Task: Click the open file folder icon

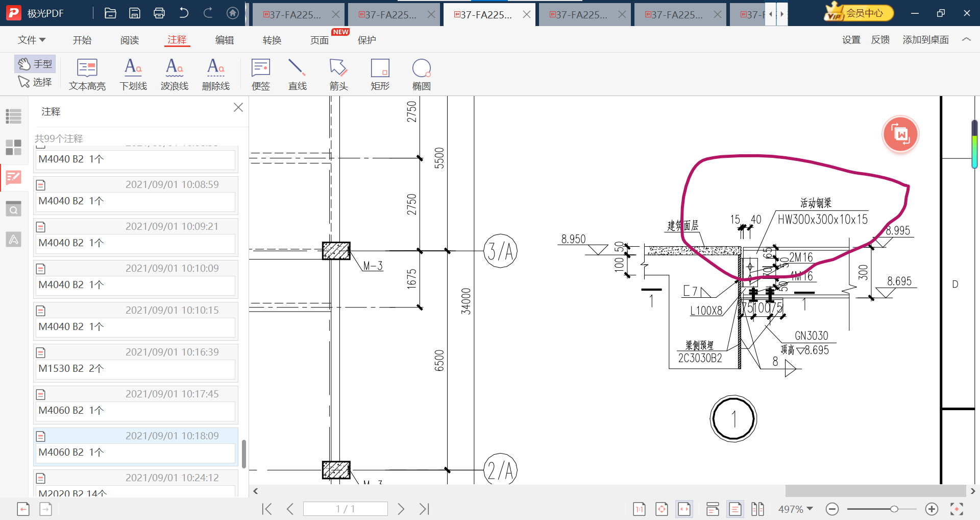Action: point(110,13)
